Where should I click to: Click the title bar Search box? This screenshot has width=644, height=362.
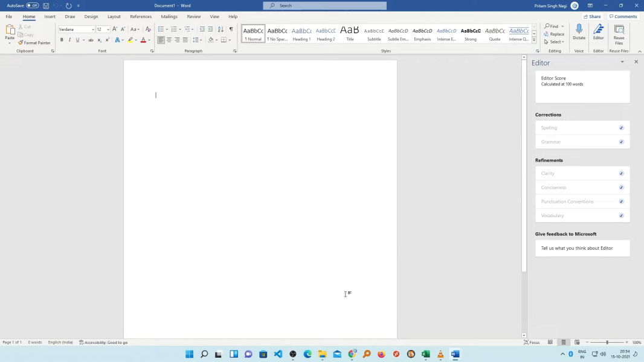point(324,6)
